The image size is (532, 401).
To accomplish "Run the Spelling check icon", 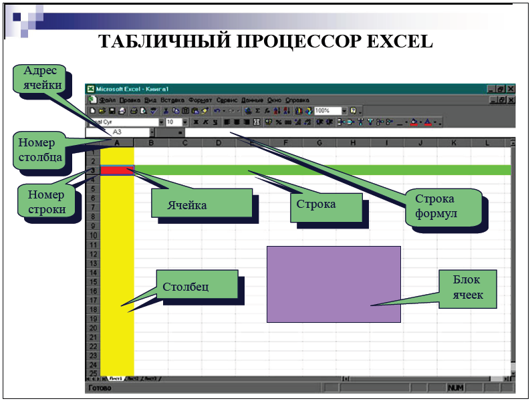I will coord(154,110).
